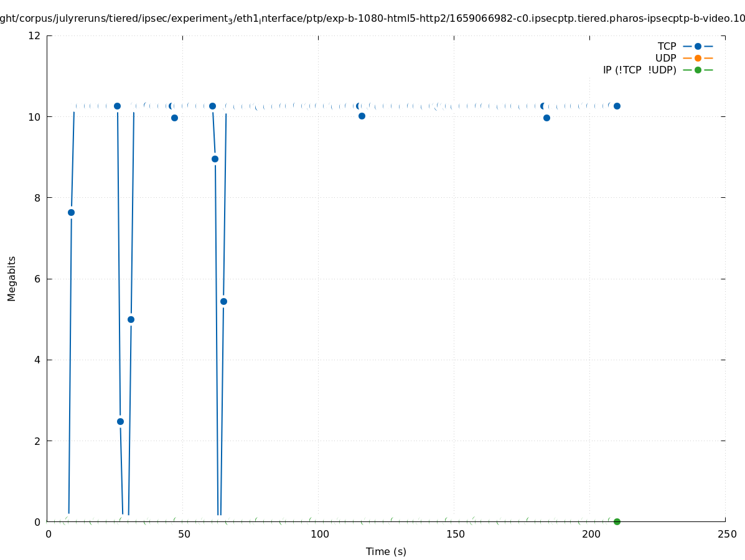The width and height of the screenshot is (745, 560).
Task: Click the 12 tick label on the y-axis
Action: (35, 35)
